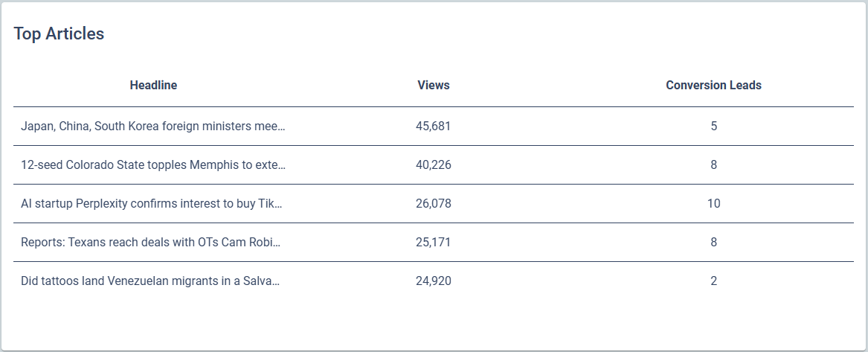Open the Japan, China, South Korea article
The image size is (868, 352).
click(153, 127)
